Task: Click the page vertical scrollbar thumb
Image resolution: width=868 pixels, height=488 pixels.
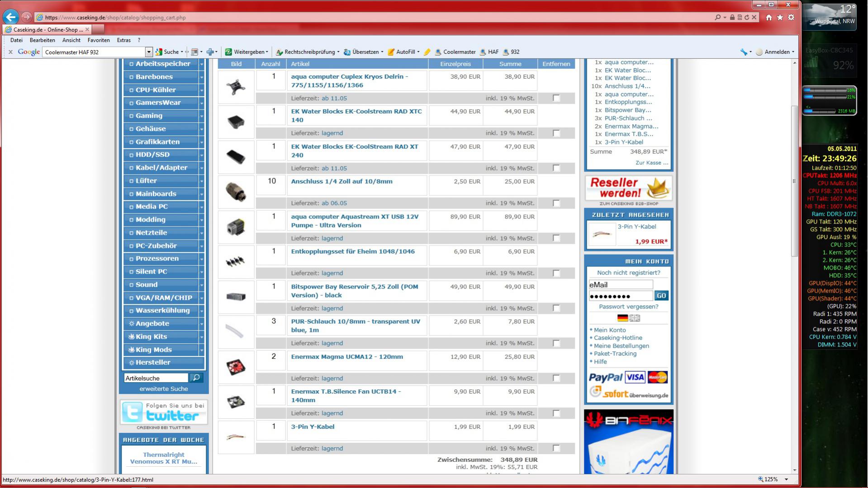Action: 794,181
